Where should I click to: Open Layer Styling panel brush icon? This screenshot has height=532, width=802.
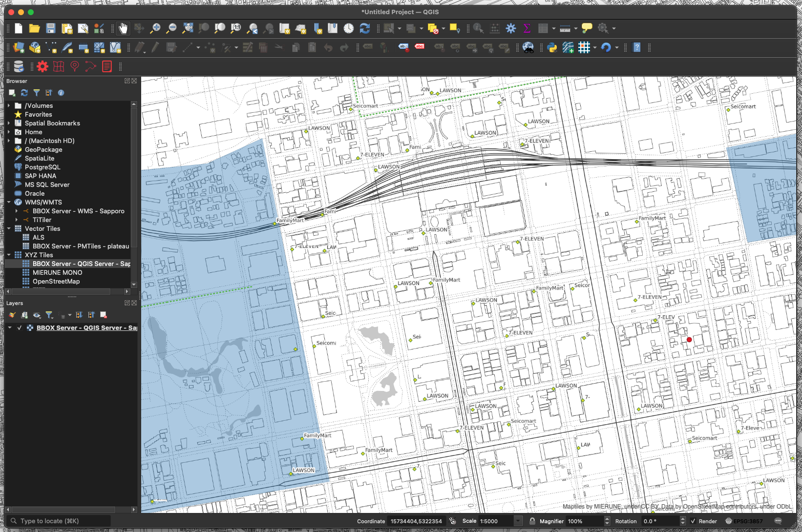[x=12, y=315]
